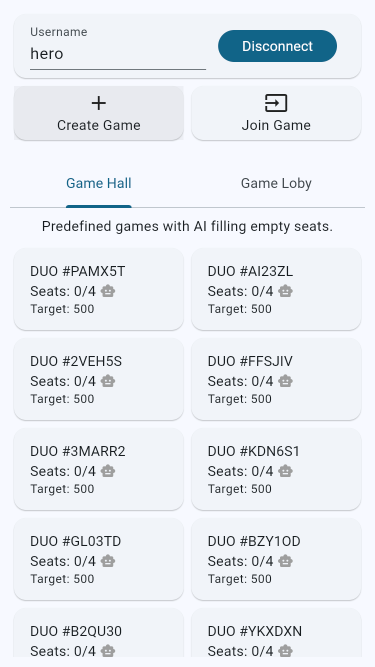
Task: Click robot icon on DUO #FFSJIV card
Action: (285, 381)
